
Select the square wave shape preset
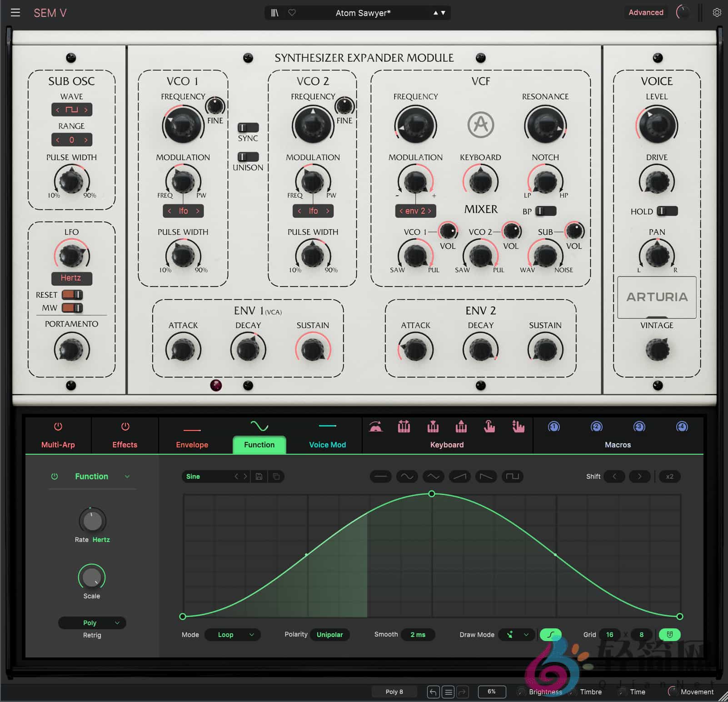[512, 476]
